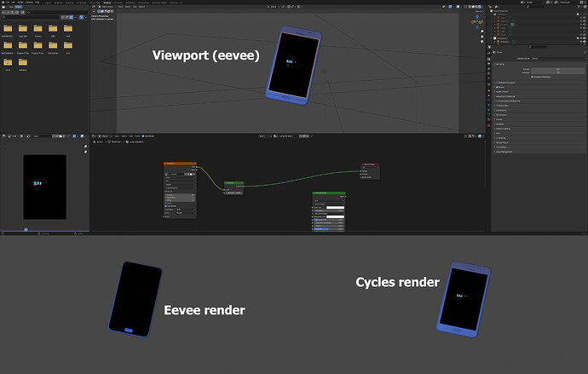Open the Add menu in the node editor
Screen dimensions: 588x374
tap(131, 136)
